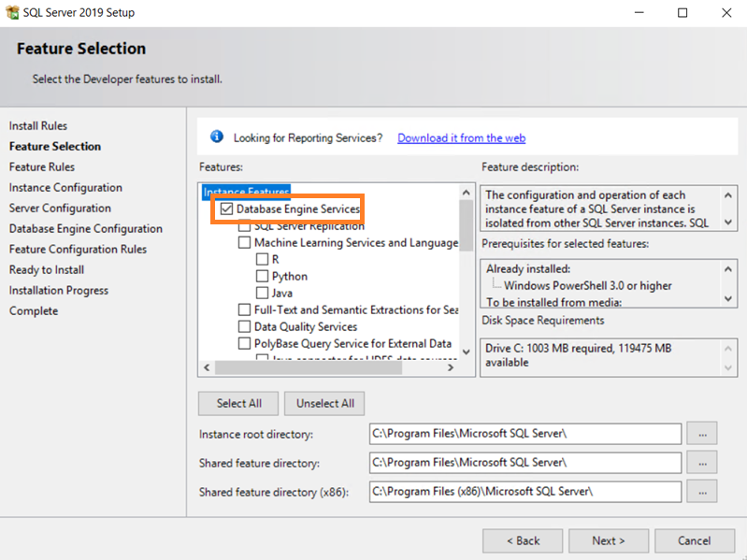
Task: Click the Already installed prerequisites heading
Action: [528, 268]
